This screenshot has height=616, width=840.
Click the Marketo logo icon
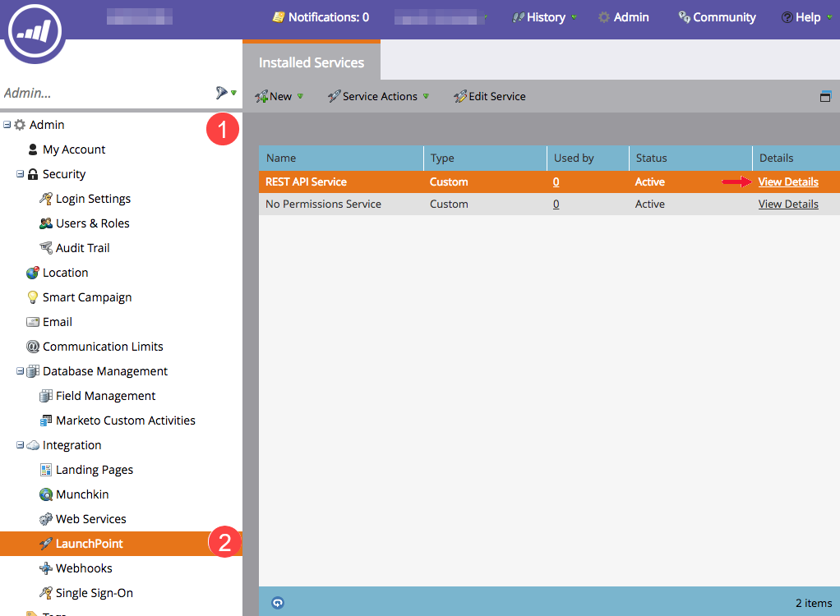[x=35, y=31]
